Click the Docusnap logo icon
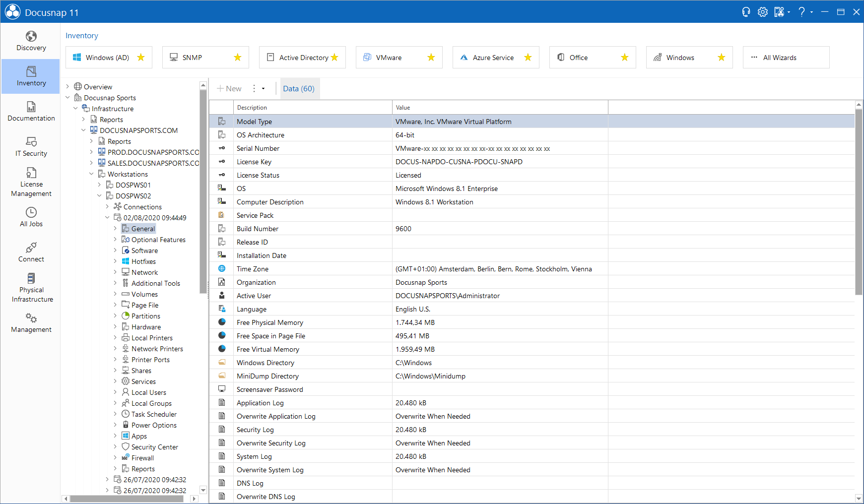Screen dimensions: 864x504 click(12, 12)
